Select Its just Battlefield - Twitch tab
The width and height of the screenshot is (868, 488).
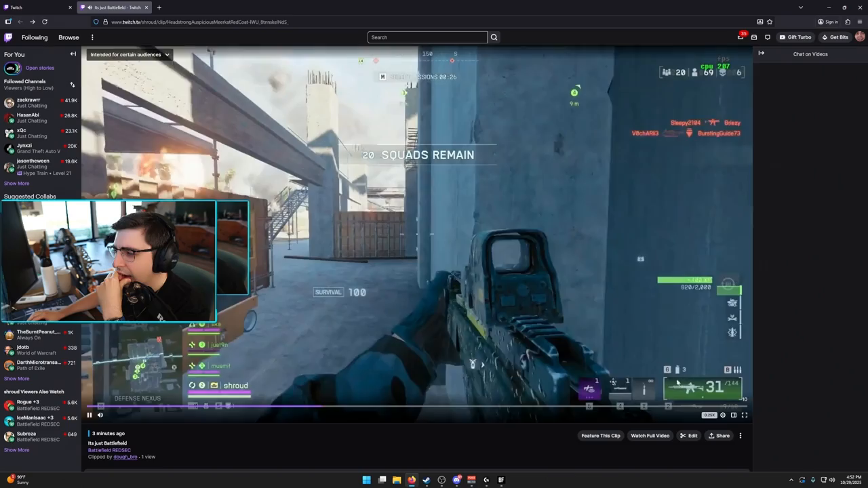tap(114, 7)
